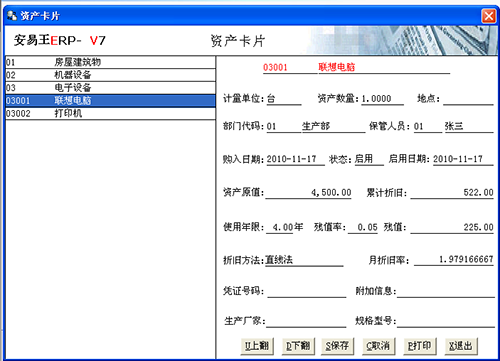Image resolution: width=500 pixels, height=361 pixels.
Task: Click the X退出 exit button
Action: click(x=461, y=346)
